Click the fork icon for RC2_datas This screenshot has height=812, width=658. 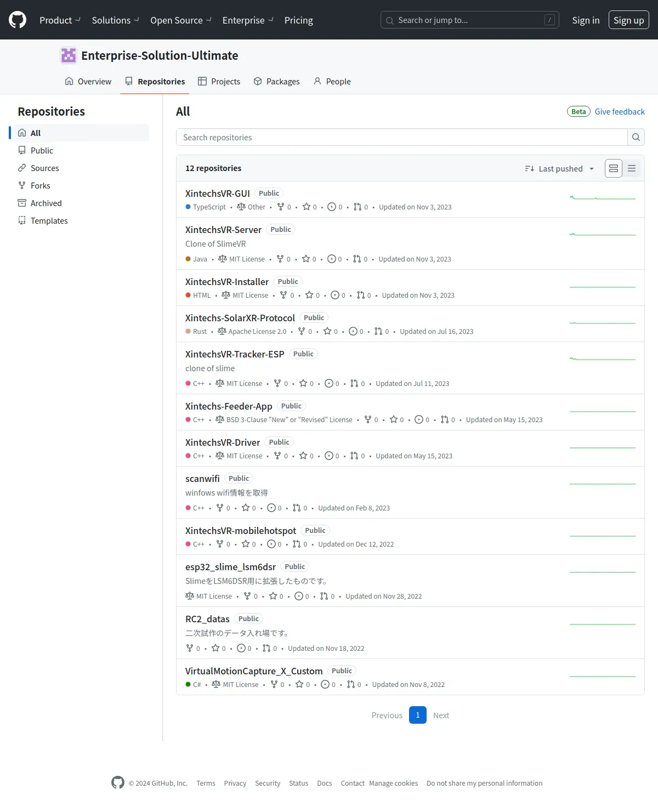click(190, 648)
